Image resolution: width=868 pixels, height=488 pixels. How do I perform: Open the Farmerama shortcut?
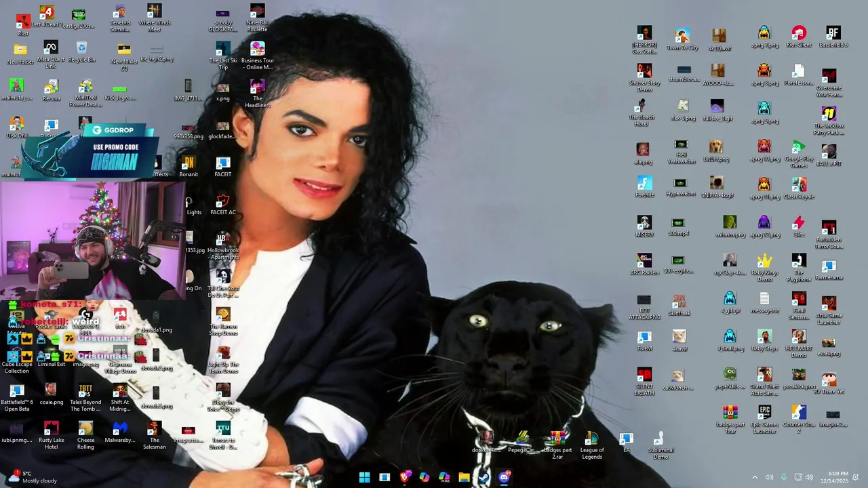click(x=829, y=269)
